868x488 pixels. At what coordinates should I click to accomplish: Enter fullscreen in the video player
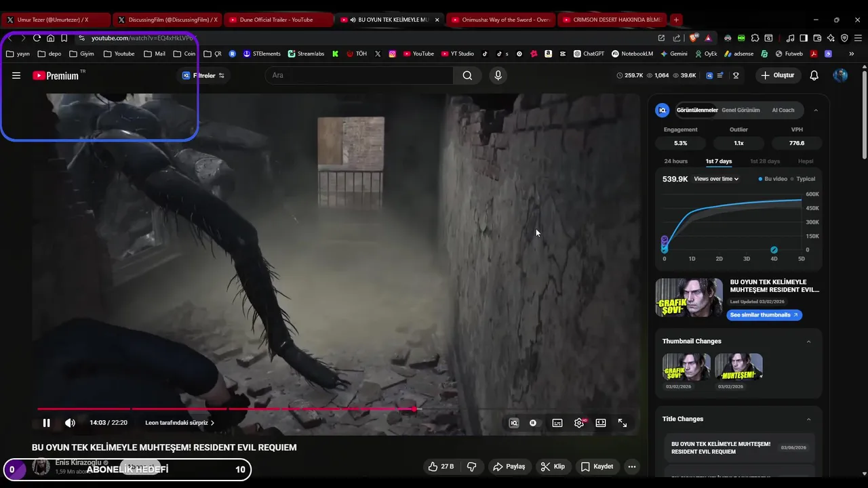pyautogui.click(x=623, y=423)
